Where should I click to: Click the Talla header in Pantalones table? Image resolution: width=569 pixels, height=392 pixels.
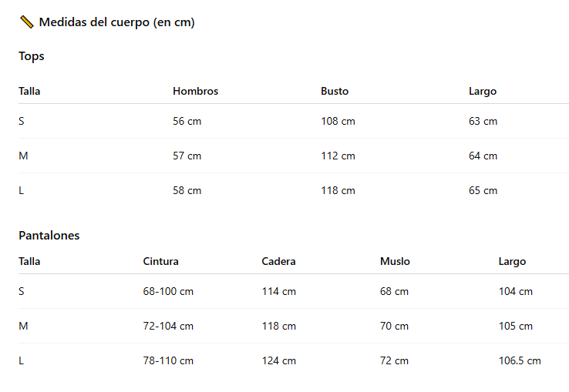coord(29,261)
